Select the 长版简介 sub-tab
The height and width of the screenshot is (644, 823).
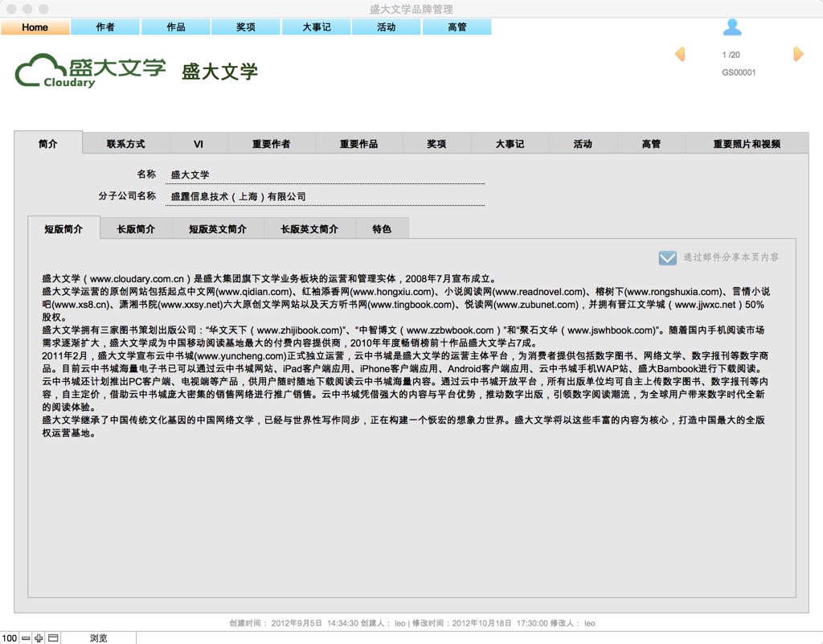click(x=136, y=229)
